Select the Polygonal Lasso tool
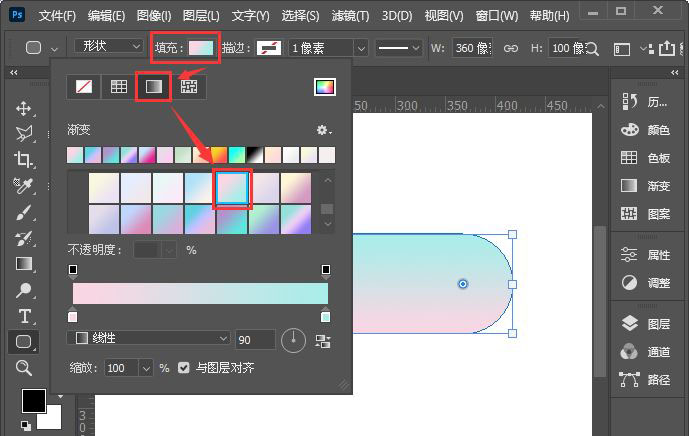This screenshot has width=689, height=436. (x=24, y=134)
